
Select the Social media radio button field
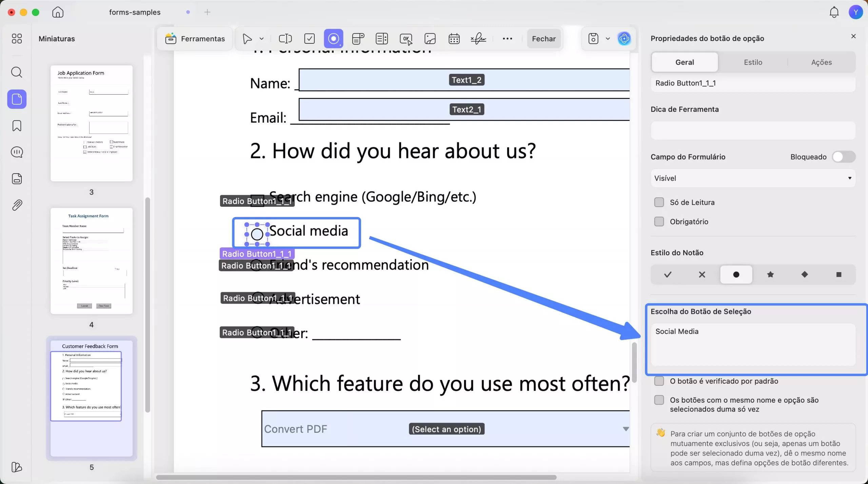[257, 234]
